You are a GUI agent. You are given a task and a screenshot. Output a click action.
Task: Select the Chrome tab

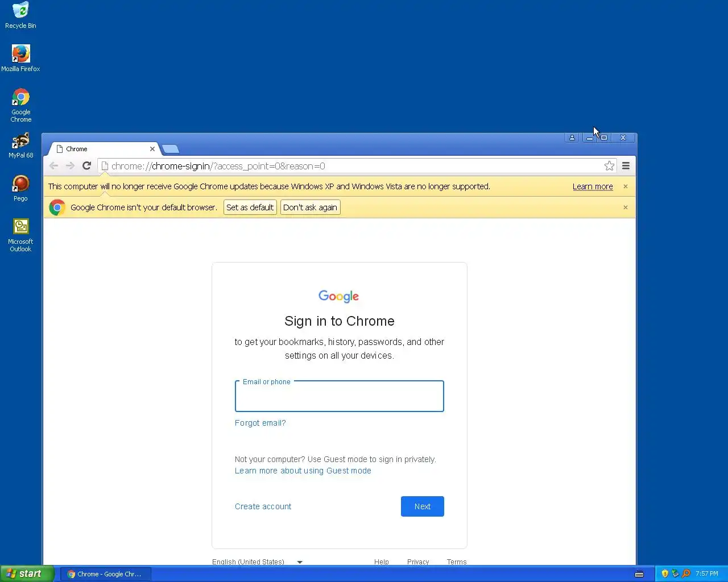tap(104, 149)
